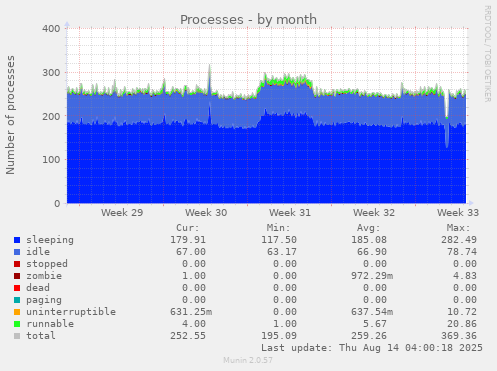Click uninterruptible current value 631.25m
497x371 pixels.
tap(191, 312)
